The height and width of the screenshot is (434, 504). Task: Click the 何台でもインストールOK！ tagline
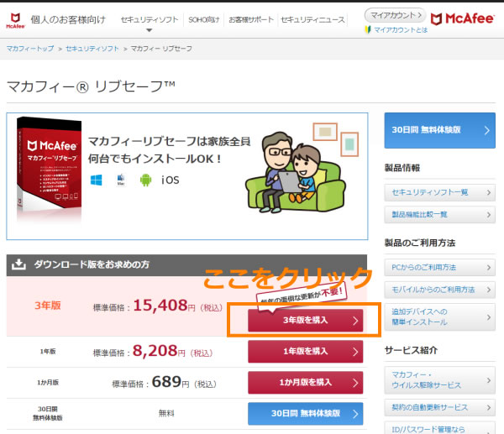pos(155,159)
